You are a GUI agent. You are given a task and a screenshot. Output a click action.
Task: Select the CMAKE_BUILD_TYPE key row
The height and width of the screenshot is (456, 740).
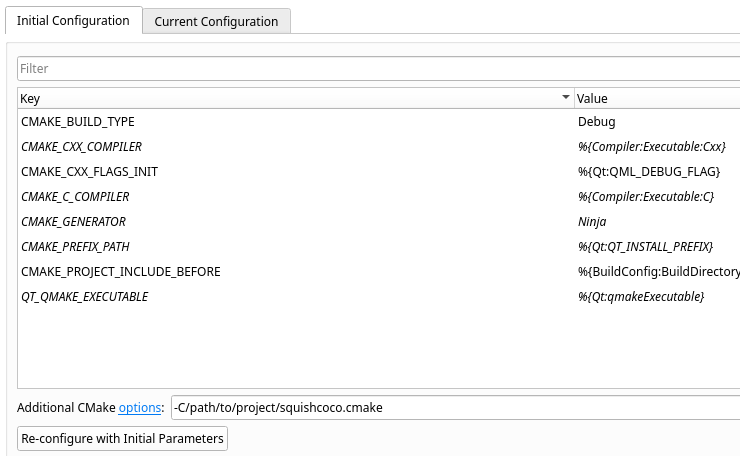77,122
